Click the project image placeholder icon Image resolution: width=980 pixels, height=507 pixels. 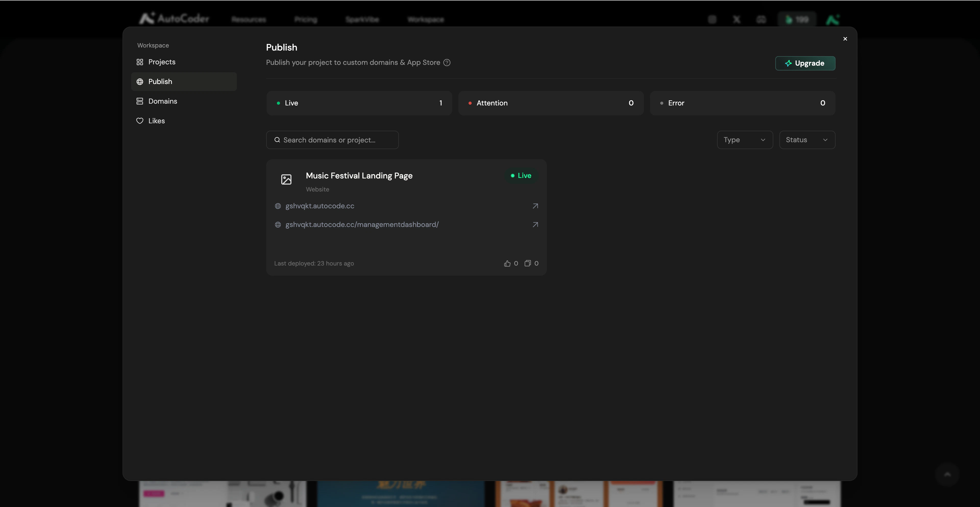tap(286, 179)
